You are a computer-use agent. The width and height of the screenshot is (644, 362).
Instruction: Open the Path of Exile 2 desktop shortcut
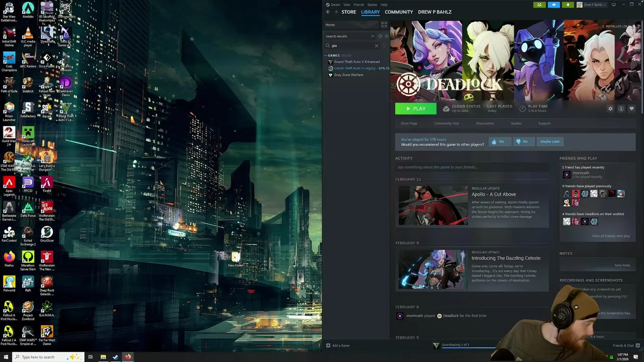[x=9, y=84]
